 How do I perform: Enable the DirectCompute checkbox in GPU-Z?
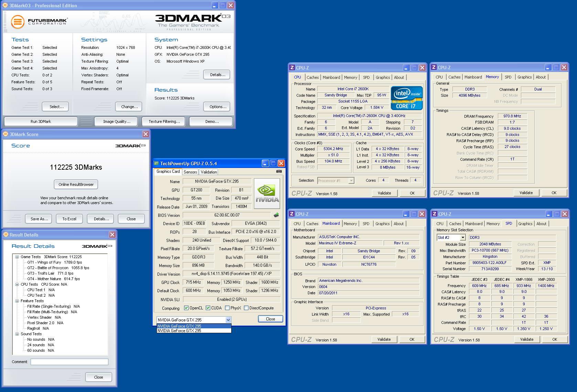246,308
